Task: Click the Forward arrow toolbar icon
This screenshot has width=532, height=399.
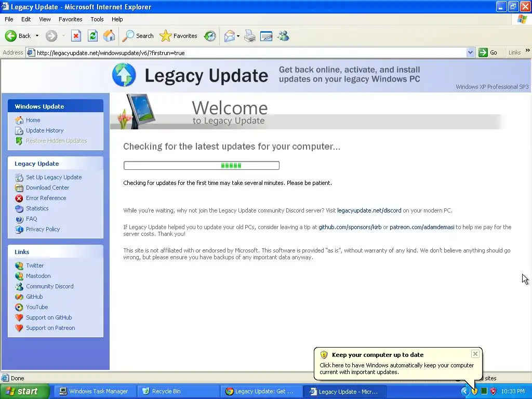Action: point(51,36)
